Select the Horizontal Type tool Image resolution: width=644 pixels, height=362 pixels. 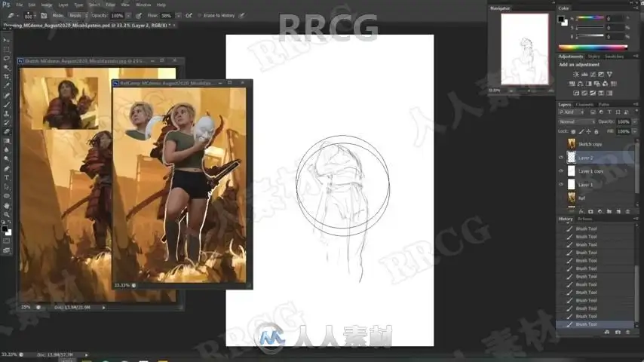(x=7, y=177)
